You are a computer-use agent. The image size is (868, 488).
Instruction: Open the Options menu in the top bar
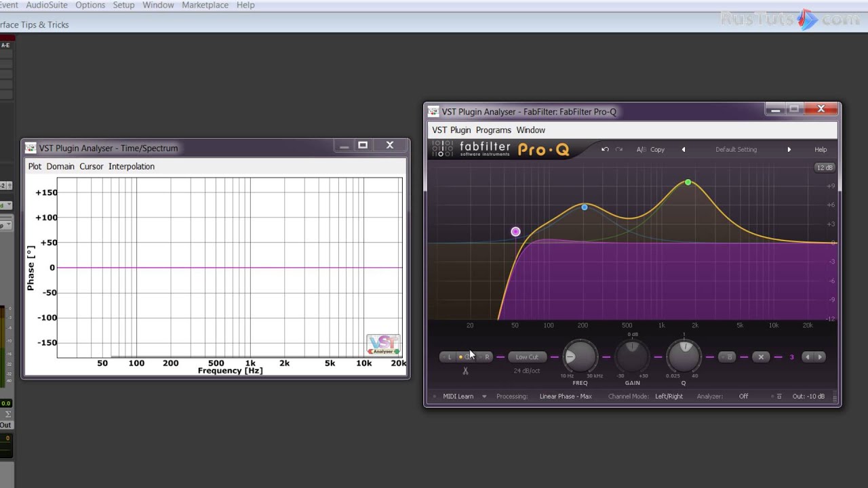[90, 5]
